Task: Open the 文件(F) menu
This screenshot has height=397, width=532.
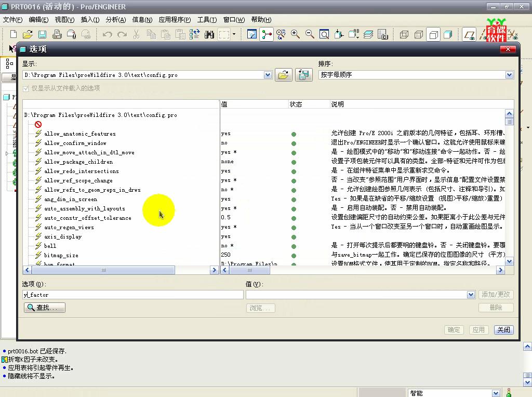Action: point(12,20)
